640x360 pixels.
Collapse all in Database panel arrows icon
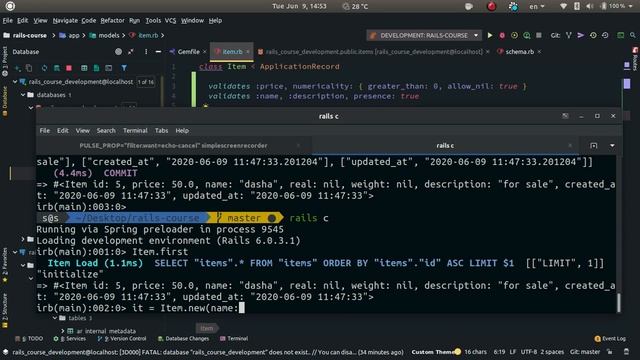tap(131, 52)
